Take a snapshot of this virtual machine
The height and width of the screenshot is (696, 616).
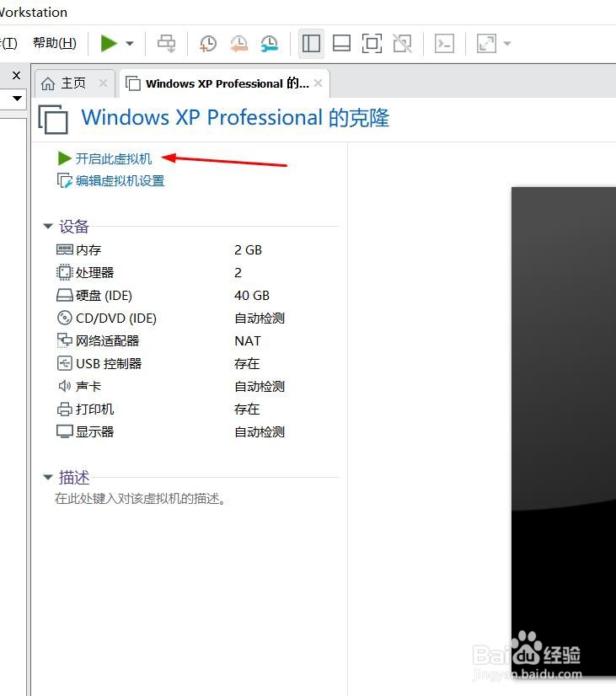point(207,44)
